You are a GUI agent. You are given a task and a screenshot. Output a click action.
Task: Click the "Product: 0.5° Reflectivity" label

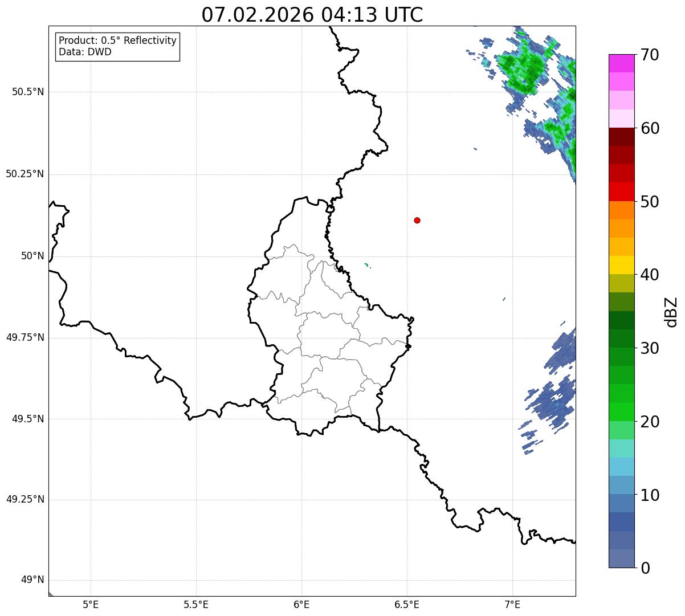(x=117, y=41)
